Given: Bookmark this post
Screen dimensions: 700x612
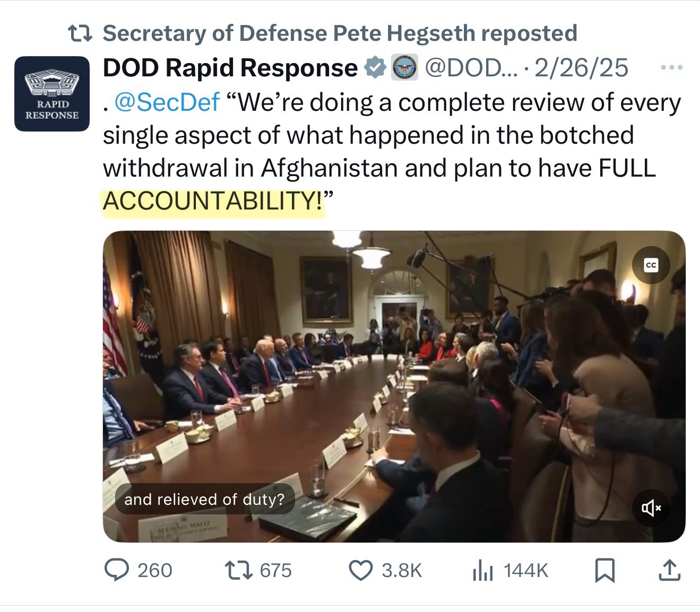Looking at the screenshot, I should 604,570.
